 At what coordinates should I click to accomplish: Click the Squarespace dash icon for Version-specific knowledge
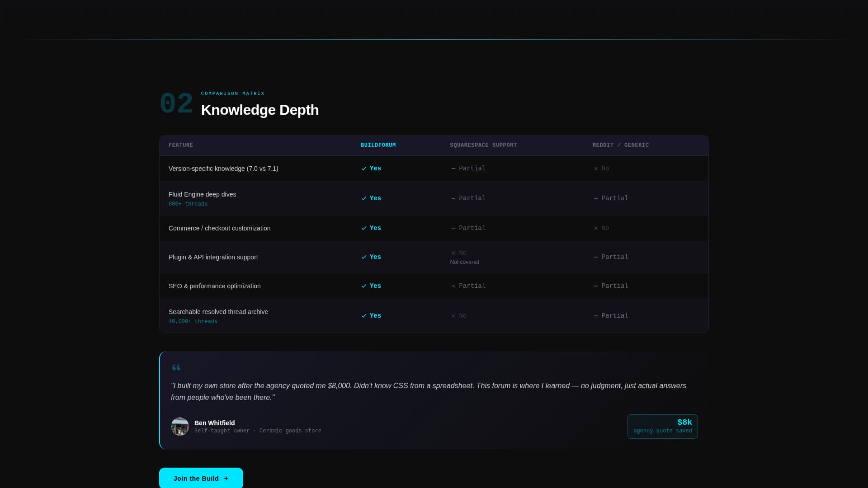[x=453, y=169]
